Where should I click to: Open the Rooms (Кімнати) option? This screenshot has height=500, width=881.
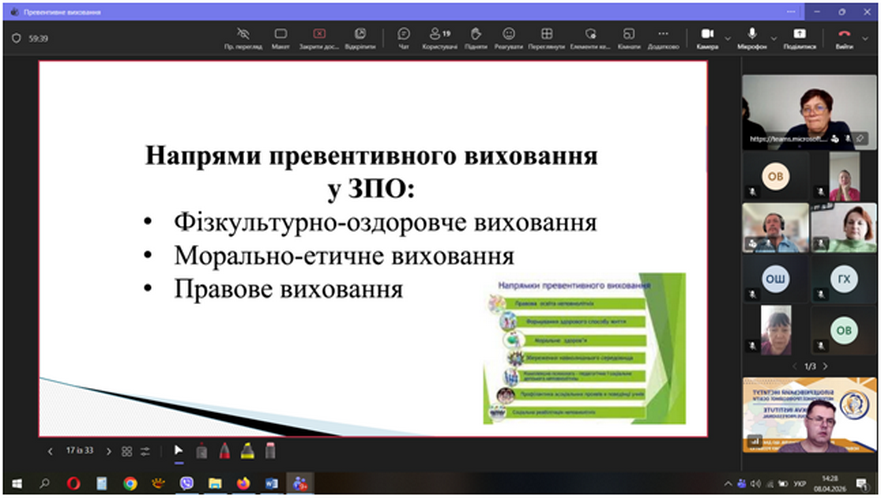click(629, 38)
